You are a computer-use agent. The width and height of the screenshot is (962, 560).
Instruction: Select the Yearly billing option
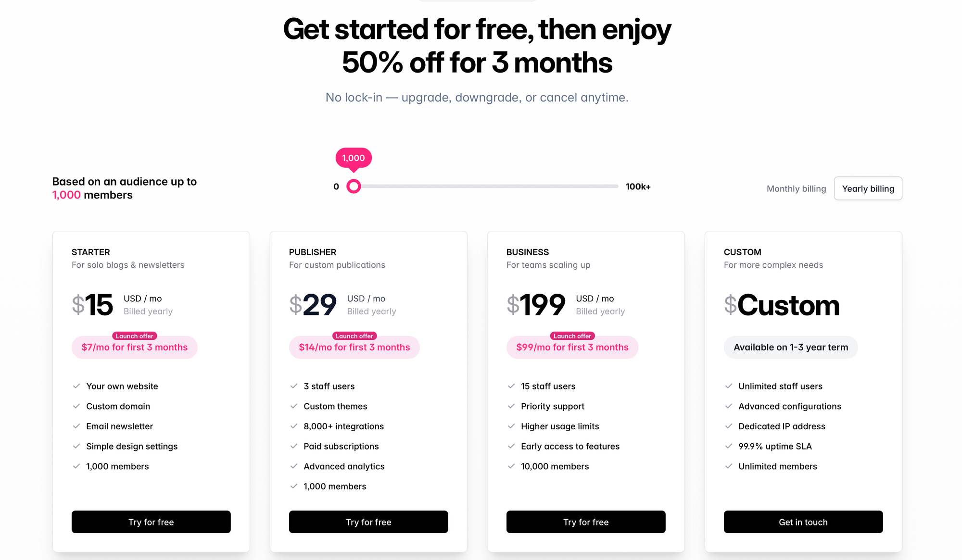[868, 188]
